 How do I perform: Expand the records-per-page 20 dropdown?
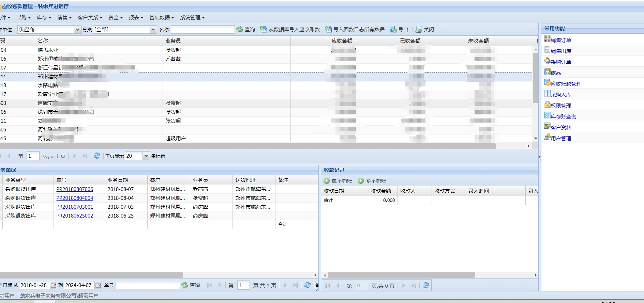click(146, 156)
